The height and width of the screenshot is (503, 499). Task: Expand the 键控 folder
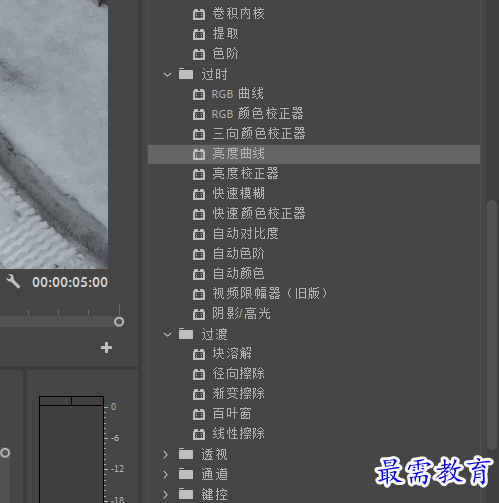coord(166,494)
